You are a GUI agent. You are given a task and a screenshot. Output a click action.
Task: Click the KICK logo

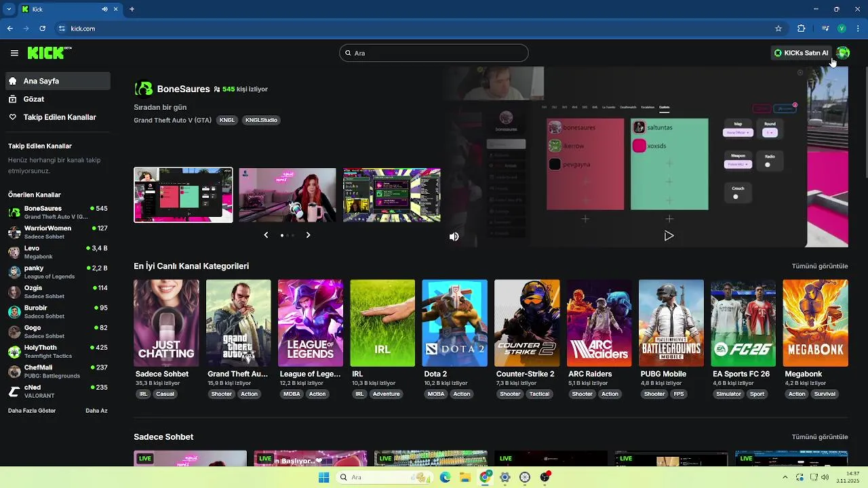pyautogui.click(x=50, y=53)
